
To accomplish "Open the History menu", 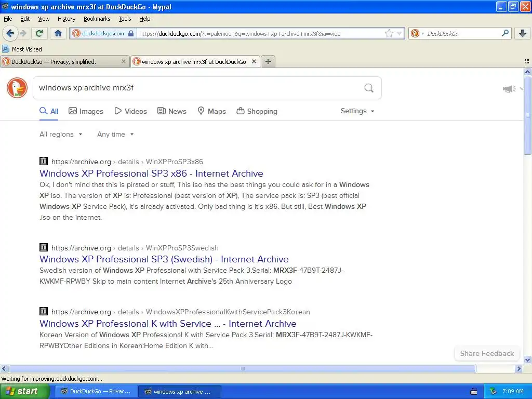I will [66, 19].
